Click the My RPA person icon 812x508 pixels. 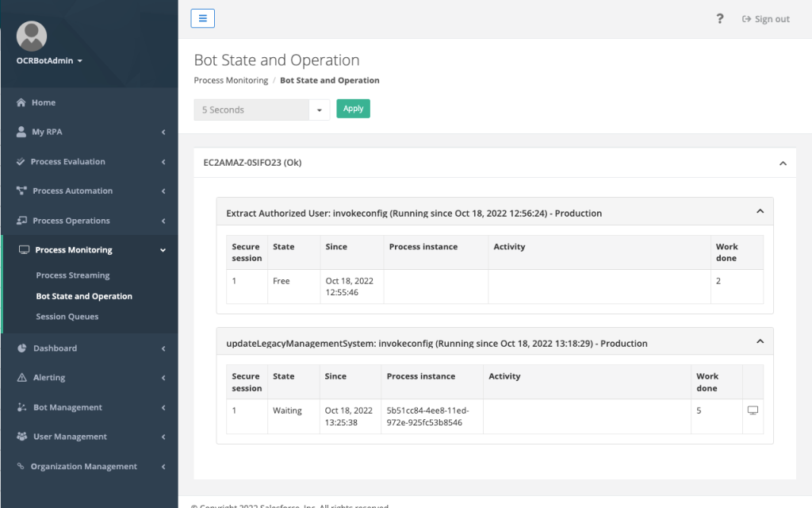(x=21, y=132)
